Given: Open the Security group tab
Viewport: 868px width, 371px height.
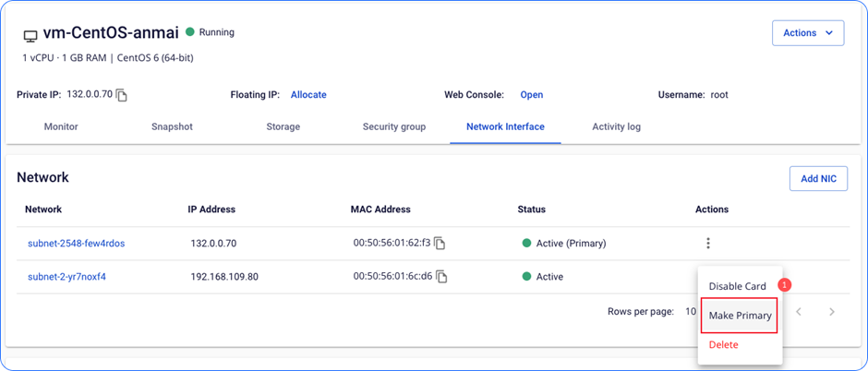Looking at the screenshot, I should point(394,126).
